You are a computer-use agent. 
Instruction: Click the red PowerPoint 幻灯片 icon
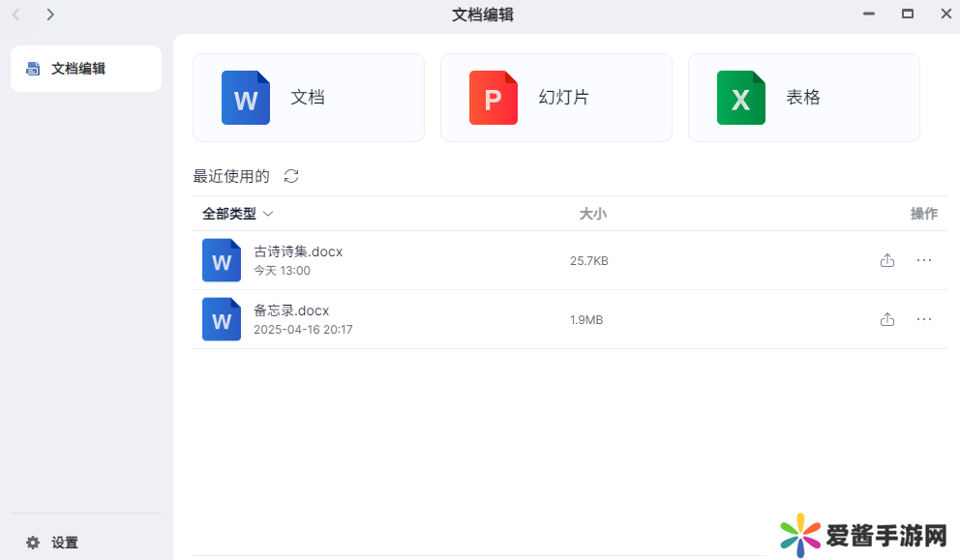494,99
